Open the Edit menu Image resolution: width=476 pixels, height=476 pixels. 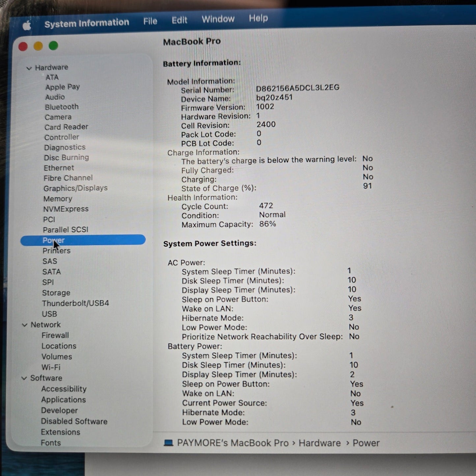tap(179, 20)
